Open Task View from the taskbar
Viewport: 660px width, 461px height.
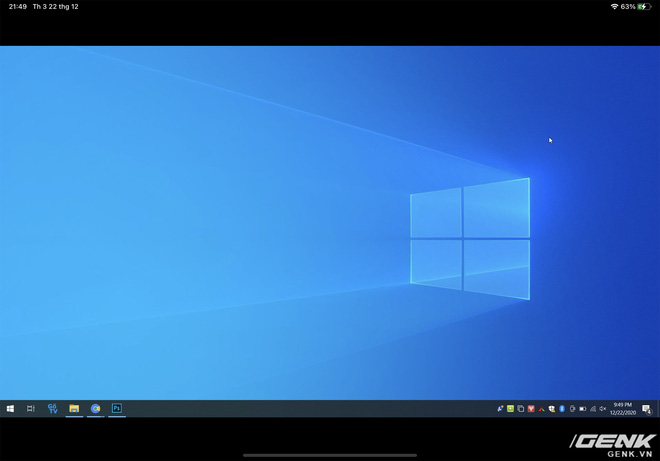coord(31,408)
